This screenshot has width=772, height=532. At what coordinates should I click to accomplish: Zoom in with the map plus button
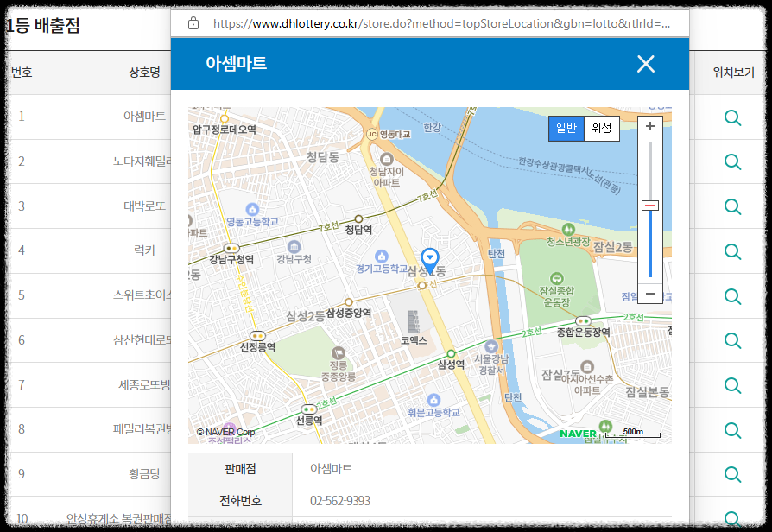tap(650, 126)
